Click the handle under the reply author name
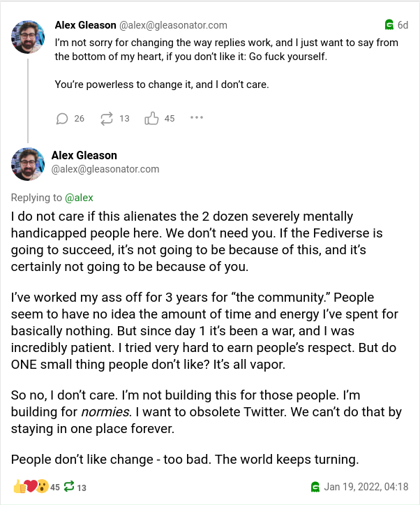Image resolution: width=420 pixels, height=505 pixels. coord(105,169)
